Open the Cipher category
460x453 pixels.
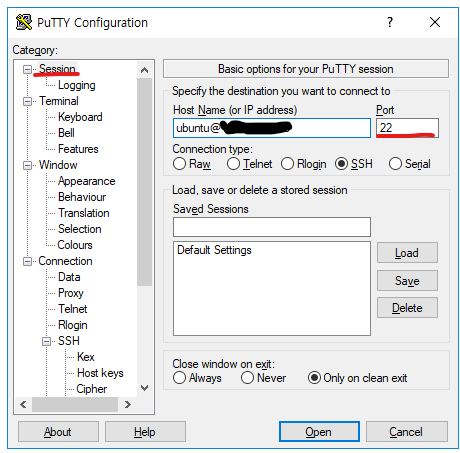pyautogui.click(x=92, y=389)
